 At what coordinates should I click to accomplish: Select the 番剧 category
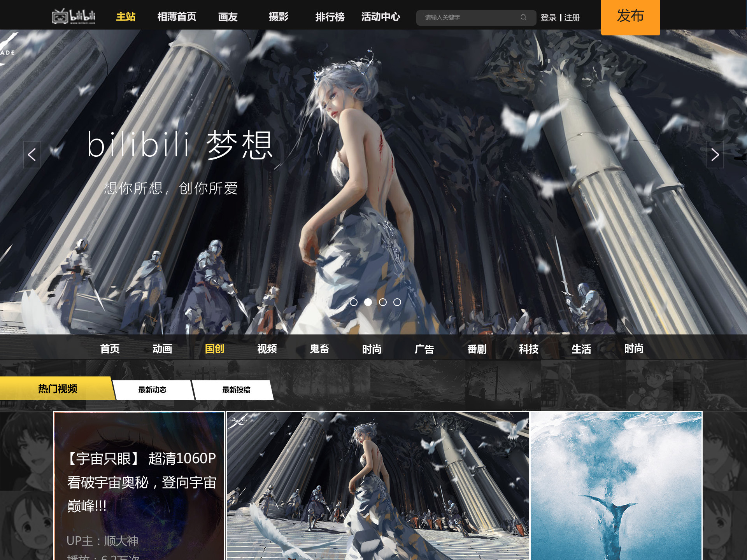(477, 349)
